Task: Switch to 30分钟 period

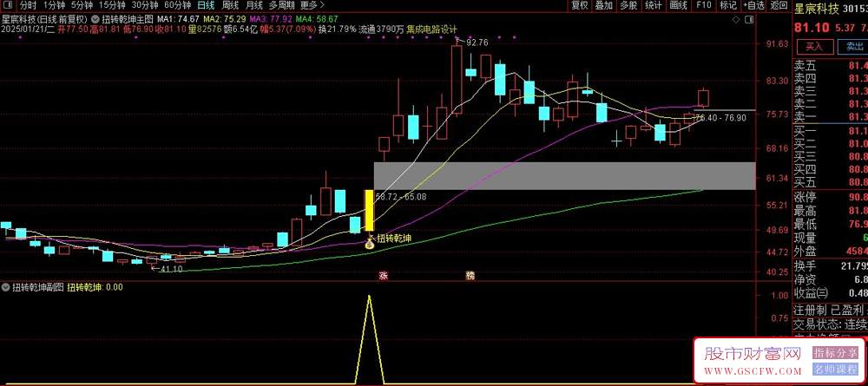Action: [x=145, y=5]
